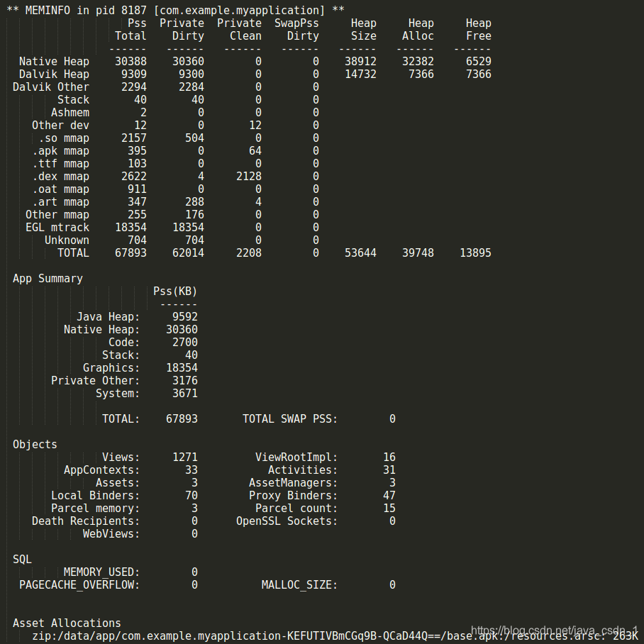Viewport: 644px width, 644px height.
Task: Select the 'Other mmap' row label
Action: coord(57,215)
